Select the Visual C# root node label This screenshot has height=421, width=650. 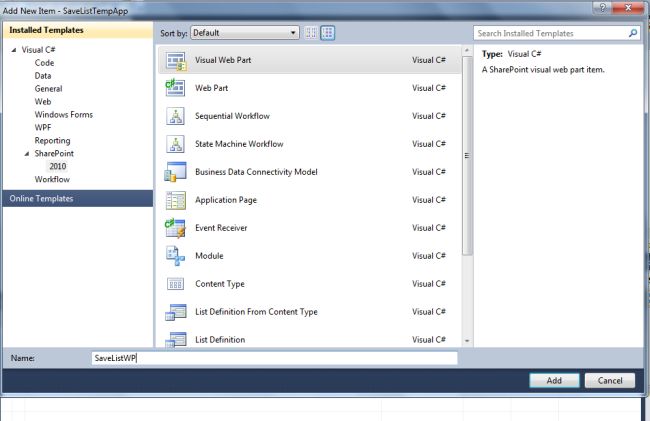click(39, 50)
